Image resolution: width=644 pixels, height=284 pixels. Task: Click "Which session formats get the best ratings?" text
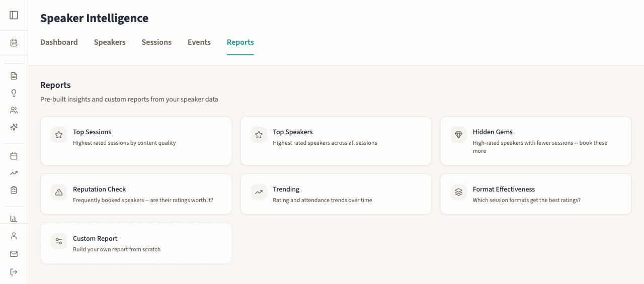pyautogui.click(x=527, y=200)
